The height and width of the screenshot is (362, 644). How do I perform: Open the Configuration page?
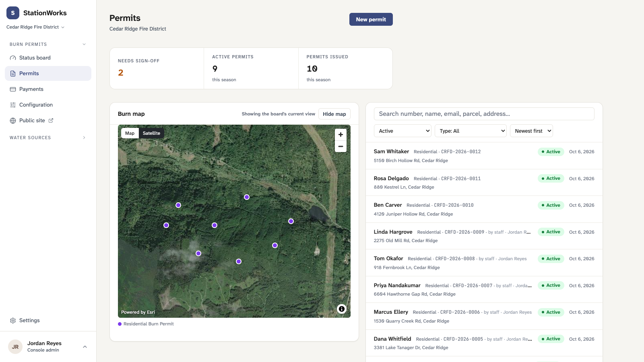[48, 105]
